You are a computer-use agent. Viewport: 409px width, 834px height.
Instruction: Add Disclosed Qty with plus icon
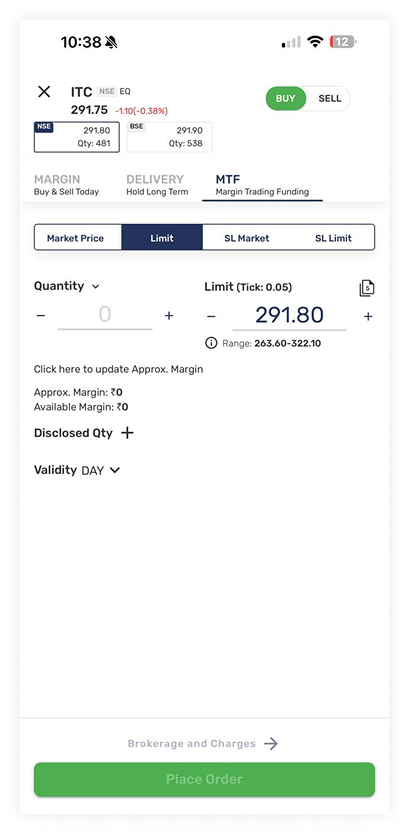coord(127,433)
